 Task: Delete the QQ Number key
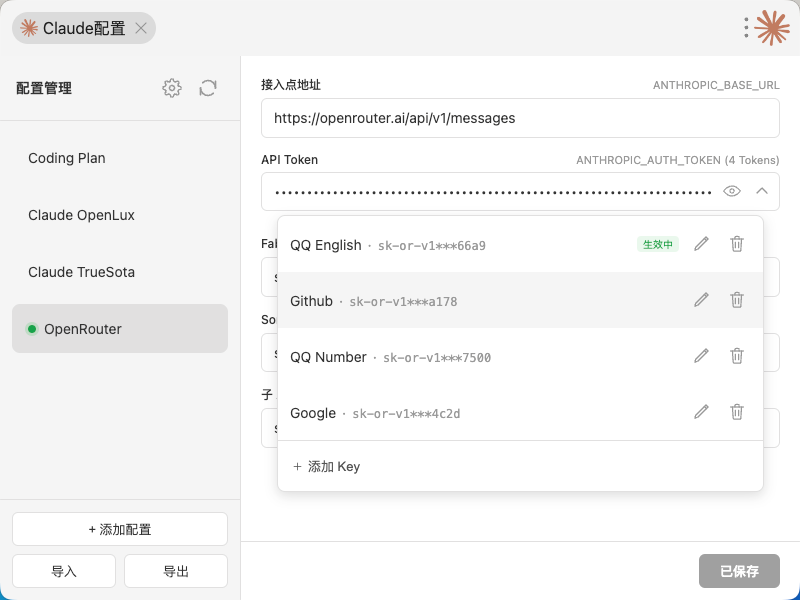tap(737, 356)
